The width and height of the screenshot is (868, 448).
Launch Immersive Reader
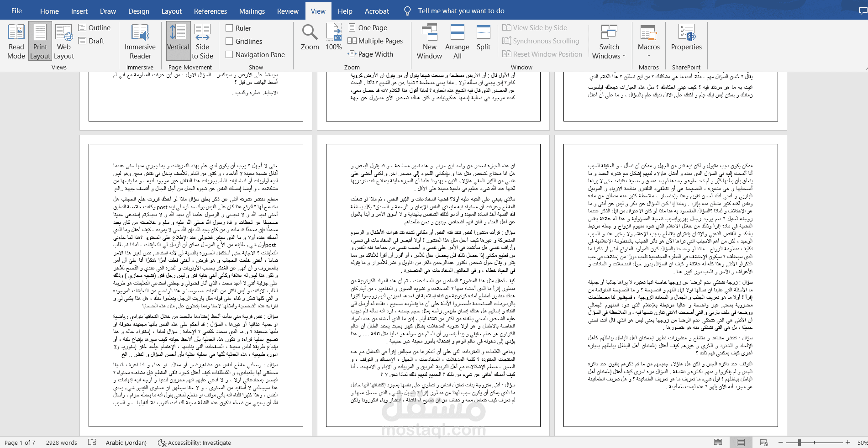(x=140, y=42)
